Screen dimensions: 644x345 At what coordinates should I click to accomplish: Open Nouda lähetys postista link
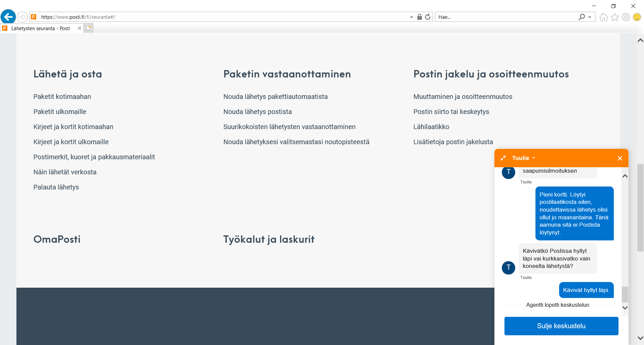pyautogui.click(x=258, y=112)
